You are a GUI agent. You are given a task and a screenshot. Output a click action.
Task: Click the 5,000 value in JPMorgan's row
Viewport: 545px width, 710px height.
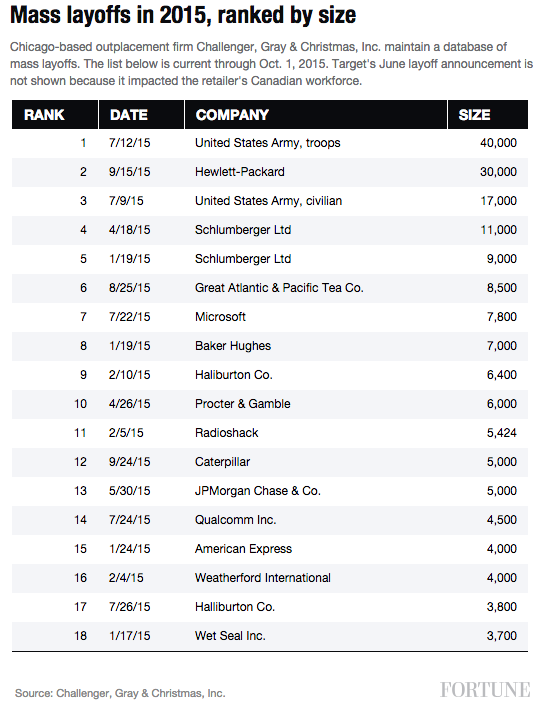(x=502, y=491)
